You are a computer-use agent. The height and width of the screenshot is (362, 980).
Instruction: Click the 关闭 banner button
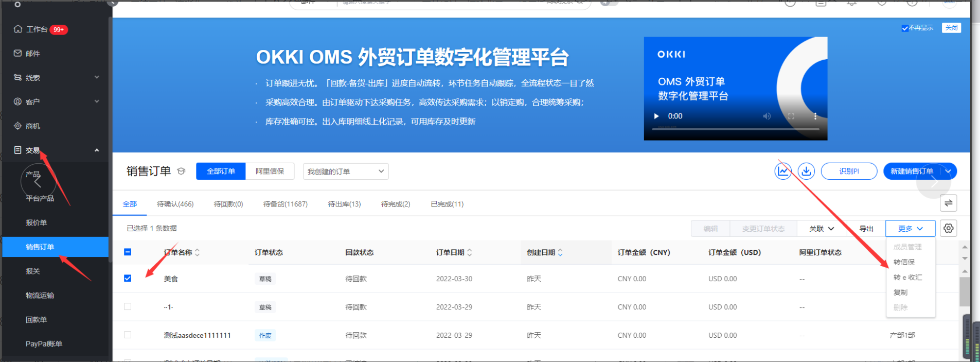click(951, 28)
